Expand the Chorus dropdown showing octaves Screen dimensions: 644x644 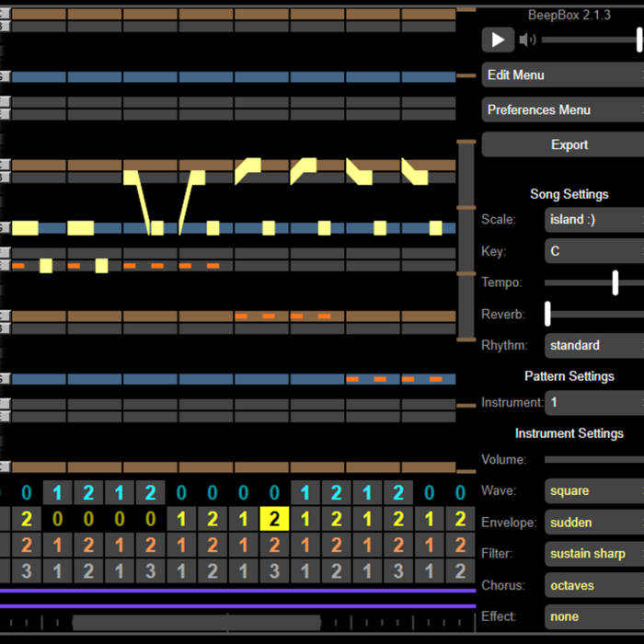[x=594, y=585]
